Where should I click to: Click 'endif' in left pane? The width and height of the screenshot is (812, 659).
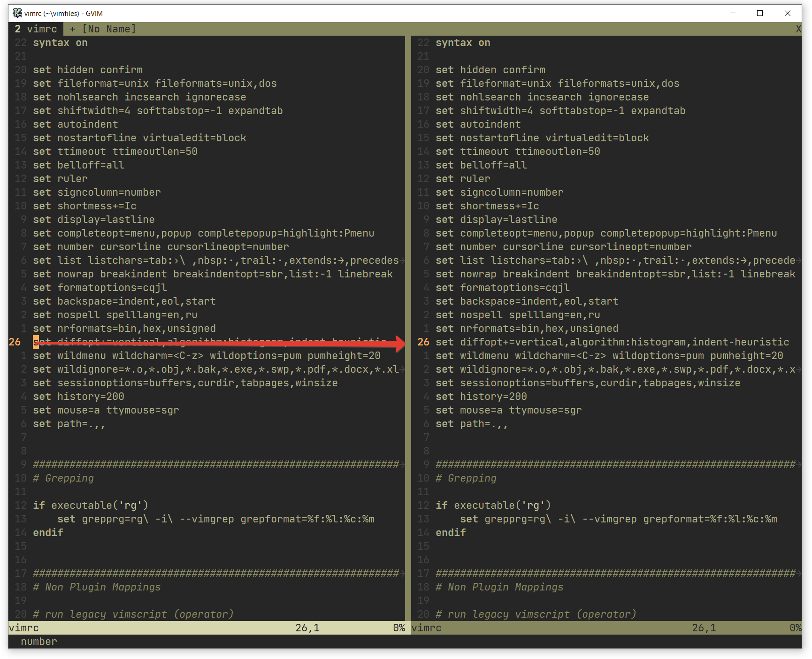pos(48,533)
